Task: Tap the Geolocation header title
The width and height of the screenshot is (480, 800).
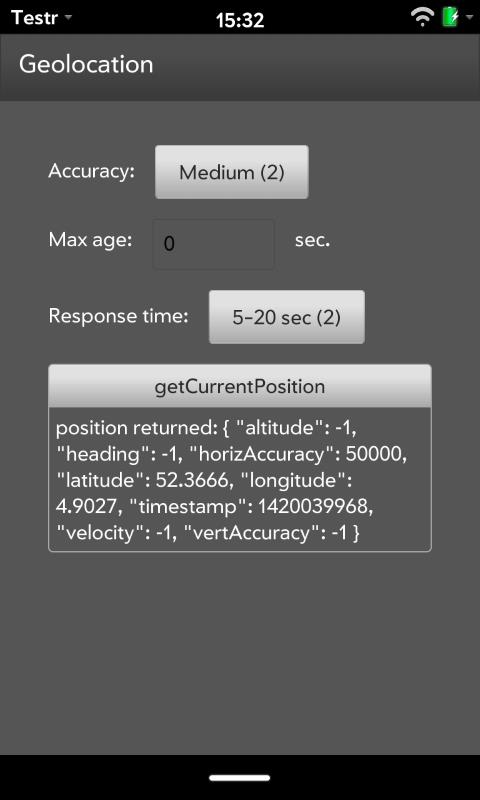Action: pyautogui.click(x=86, y=65)
